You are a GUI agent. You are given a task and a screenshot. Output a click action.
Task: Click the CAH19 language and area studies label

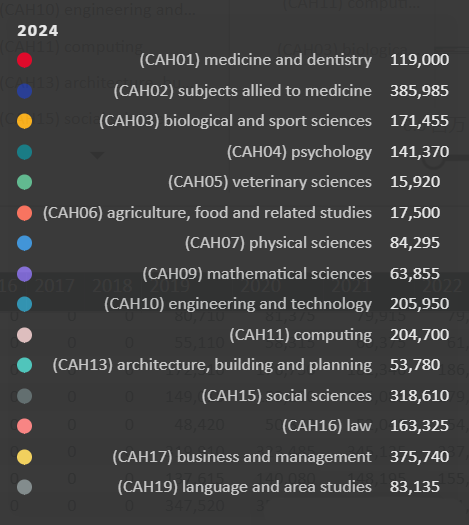(x=245, y=487)
